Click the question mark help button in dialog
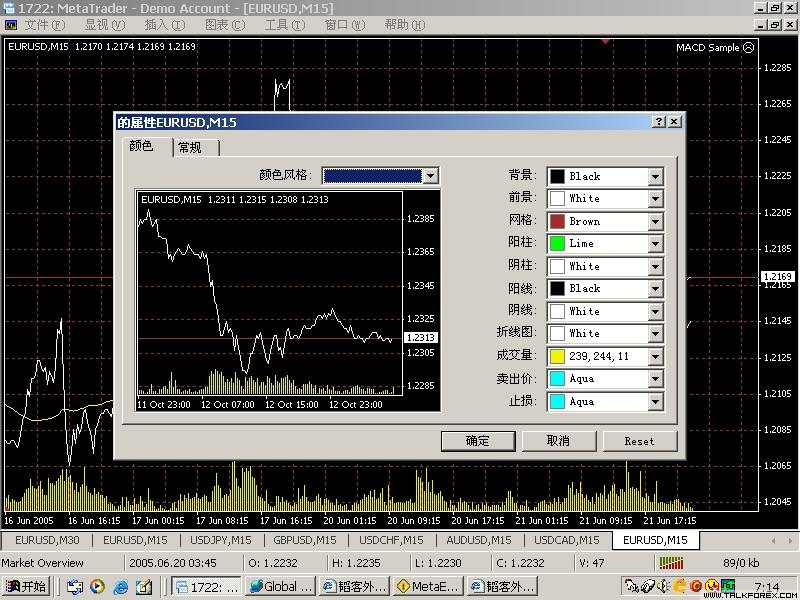 pyautogui.click(x=659, y=121)
